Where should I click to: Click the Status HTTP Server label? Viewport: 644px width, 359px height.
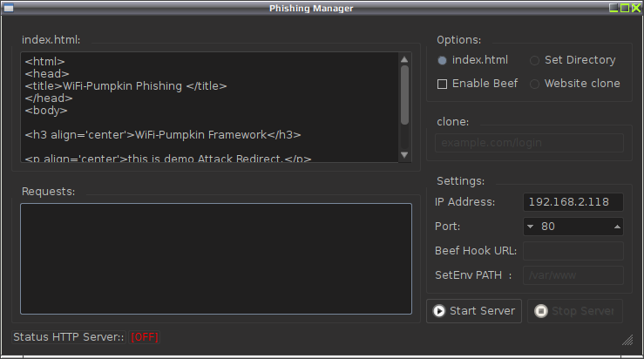(69, 337)
